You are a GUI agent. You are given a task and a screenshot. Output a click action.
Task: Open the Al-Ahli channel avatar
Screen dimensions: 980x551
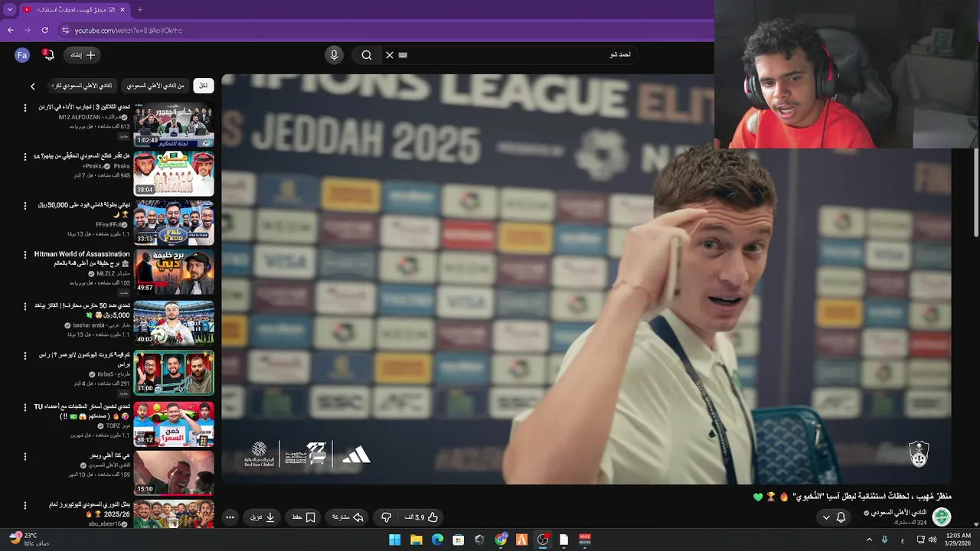[941, 517]
